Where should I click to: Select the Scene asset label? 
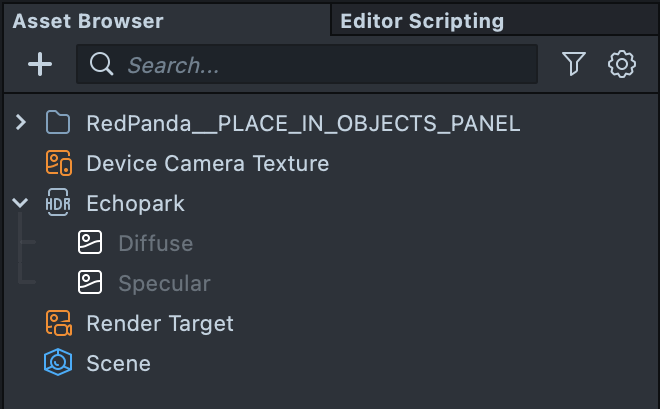click(x=119, y=363)
